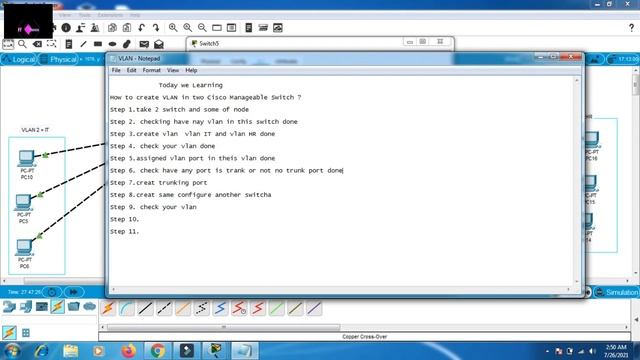Select the green Octal cable
640x360 pixels.
[x=277, y=308]
